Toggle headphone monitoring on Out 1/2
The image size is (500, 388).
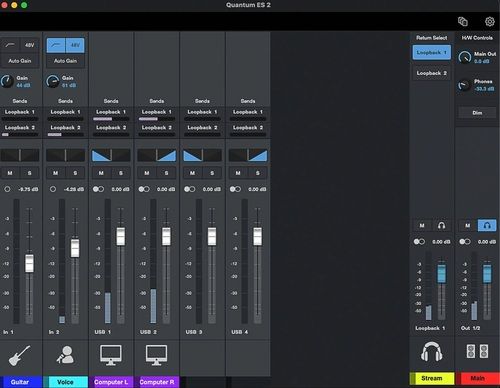tap(487, 226)
